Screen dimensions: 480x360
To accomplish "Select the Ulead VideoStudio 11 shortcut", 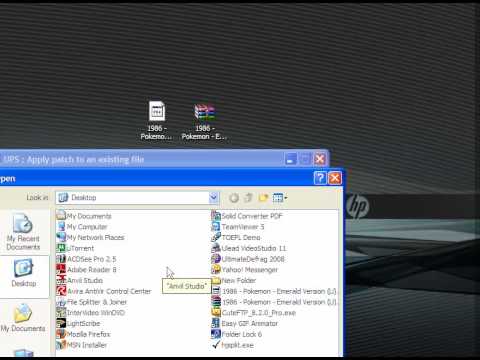I will pos(249,248).
